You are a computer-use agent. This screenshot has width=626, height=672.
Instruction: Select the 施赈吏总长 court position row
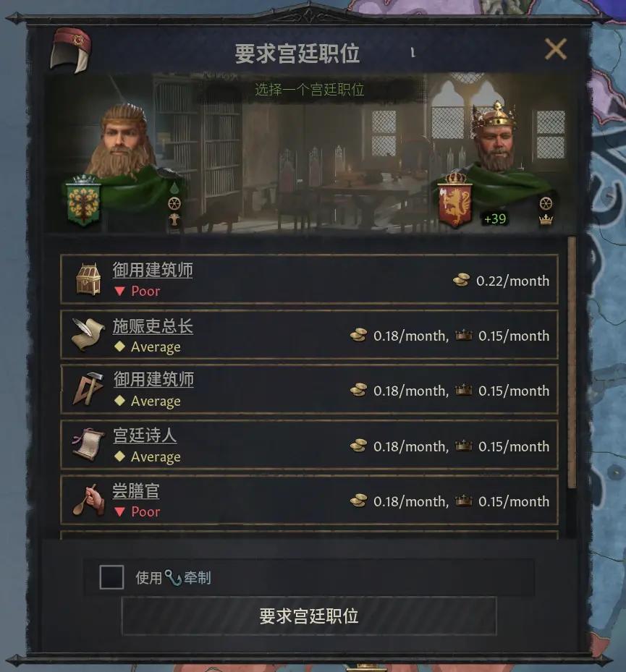pyautogui.click(x=309, y=335)
